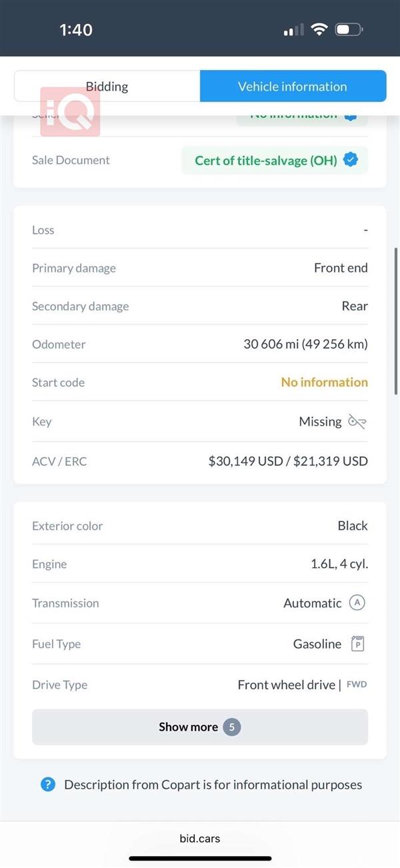Select the Vehicle information tab
Screen dimensions: 400x868
(293, 87)
